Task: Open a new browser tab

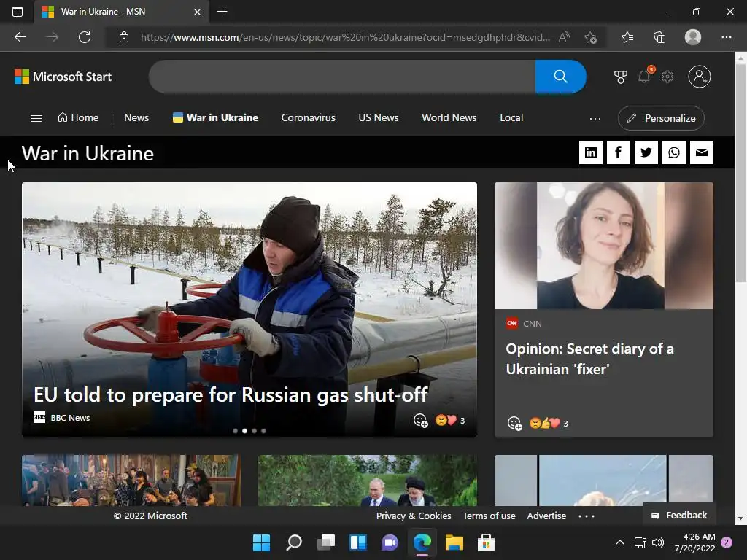Action: (222, 12)
